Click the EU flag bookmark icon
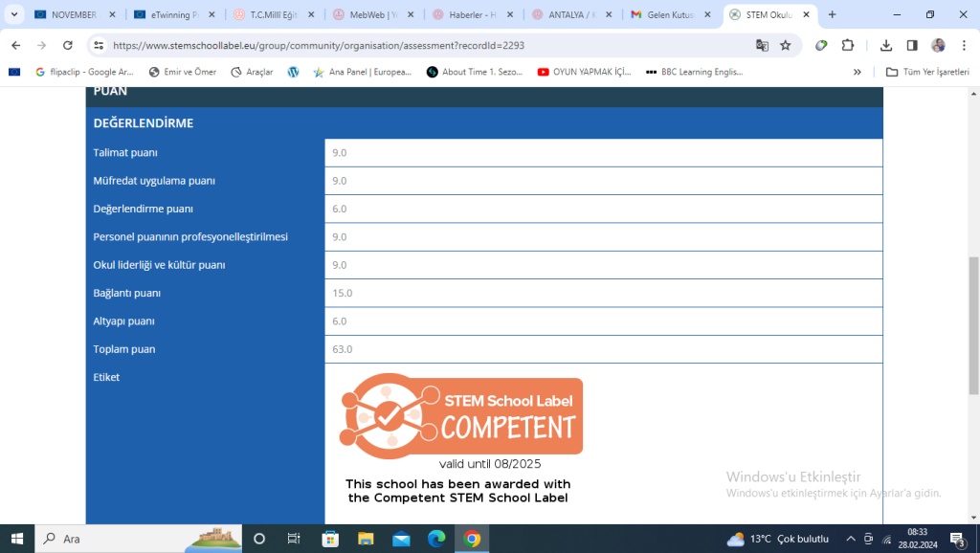 tap(14, 72)
